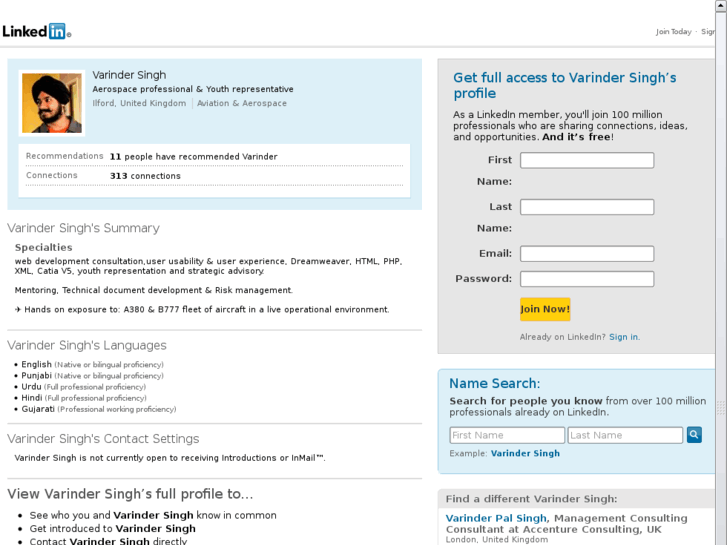Click the Password input field
This screenshot has height=545, width=727.
point(587,279)
